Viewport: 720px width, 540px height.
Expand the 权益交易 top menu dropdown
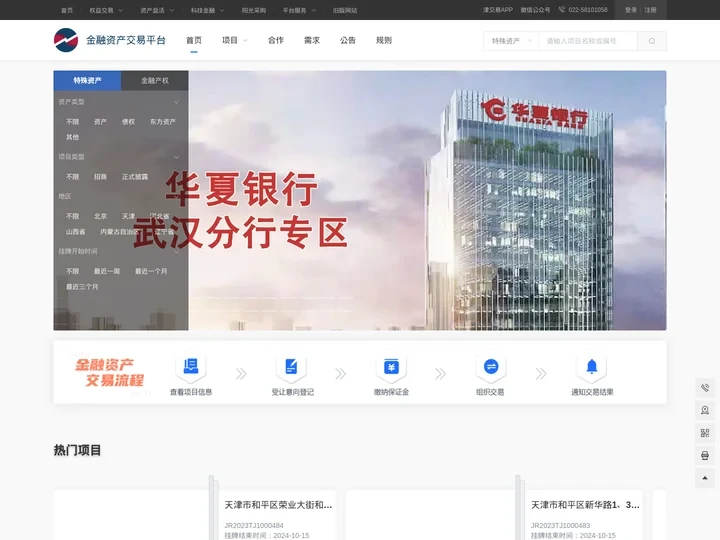(106, 10)
